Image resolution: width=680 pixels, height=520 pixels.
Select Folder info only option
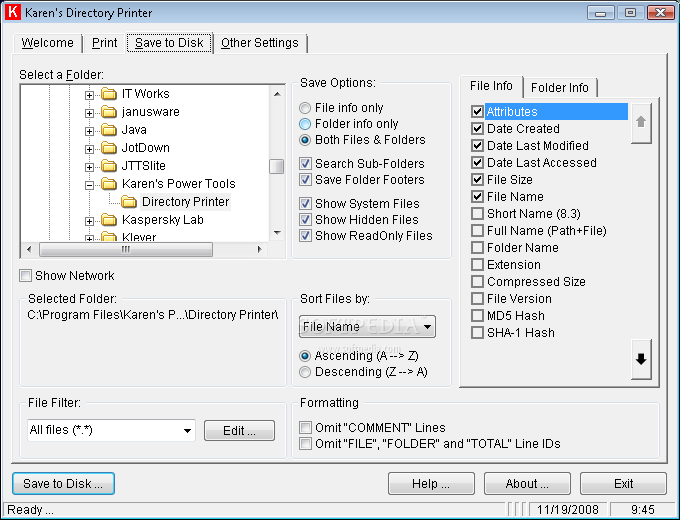(x=349, y=124)
